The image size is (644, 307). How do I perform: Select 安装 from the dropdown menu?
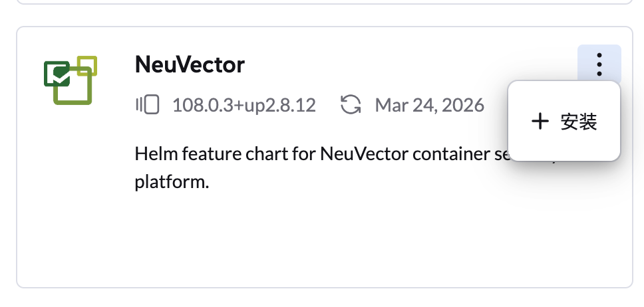(564, 122)
